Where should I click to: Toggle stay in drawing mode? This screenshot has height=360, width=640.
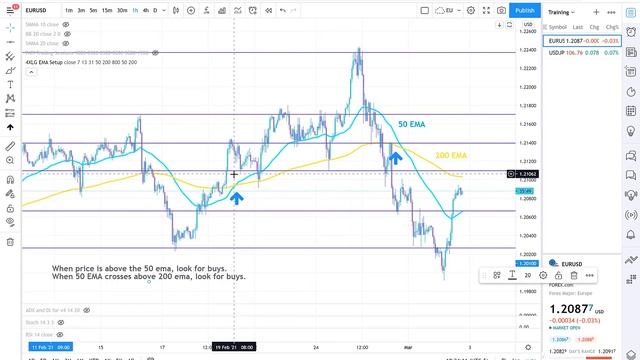[10, 194]
